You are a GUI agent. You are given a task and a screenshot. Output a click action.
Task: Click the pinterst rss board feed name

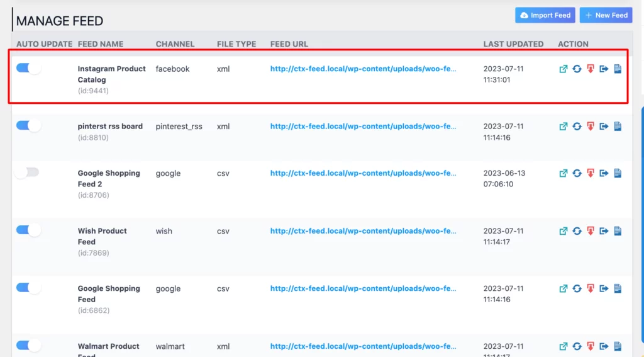110,127
